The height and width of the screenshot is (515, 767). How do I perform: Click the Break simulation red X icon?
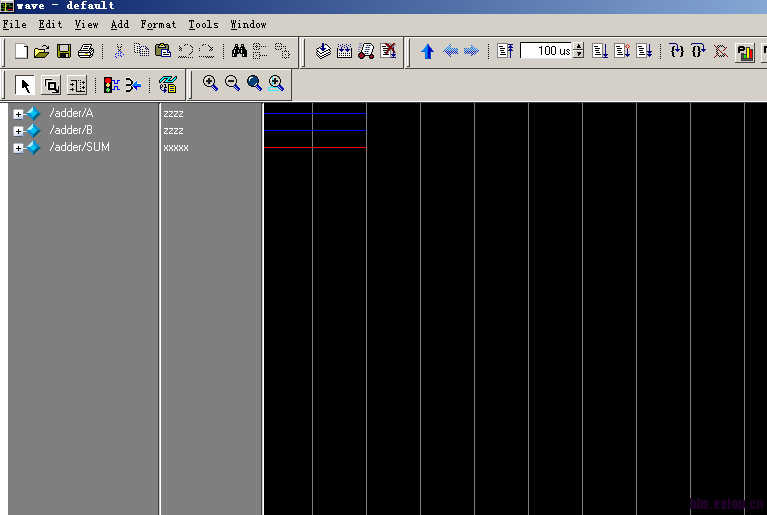point(388,50)
